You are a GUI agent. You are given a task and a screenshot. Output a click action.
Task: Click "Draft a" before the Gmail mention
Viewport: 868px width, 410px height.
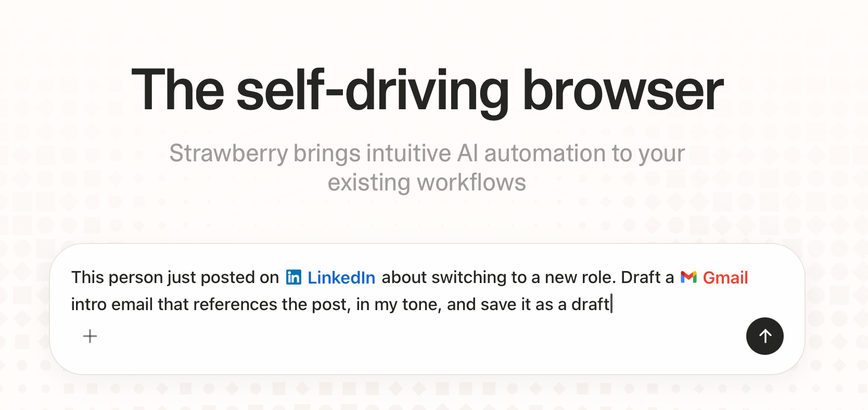[x=647, y=277]
